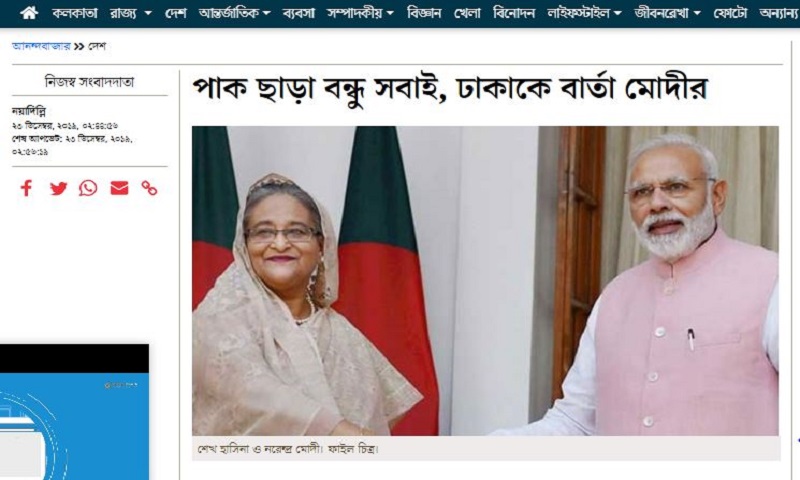This screenshot has height=480, width=800.
Task: Click the আনন্দবাজার breadcrumb link
Action: click(41, 46)
